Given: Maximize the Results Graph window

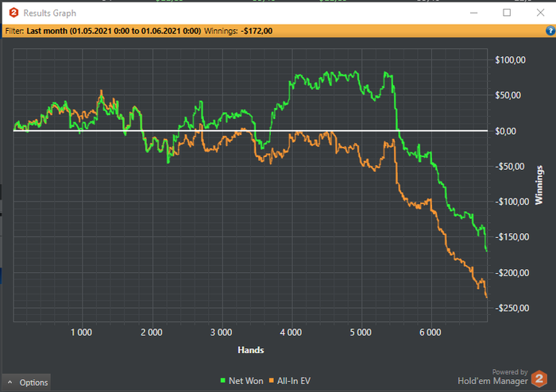Looking at the screenshot, I should (507, 13).
